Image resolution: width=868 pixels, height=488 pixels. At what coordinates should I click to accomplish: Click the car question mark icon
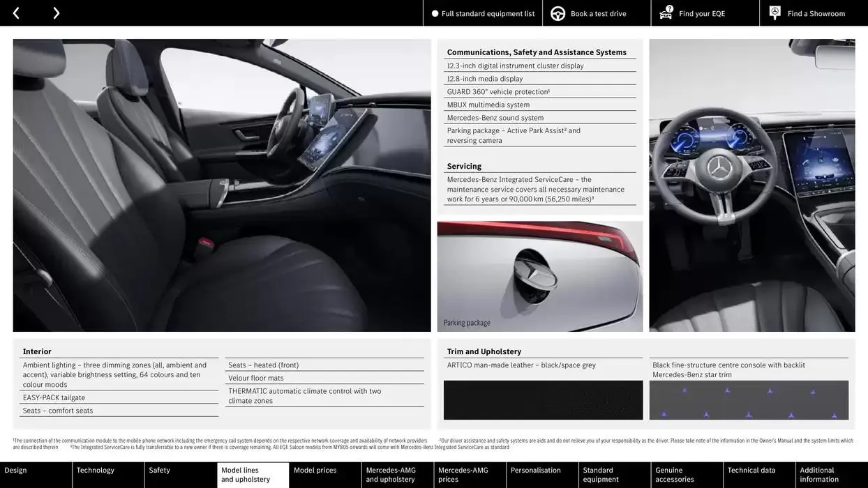(x=666, y=13)
